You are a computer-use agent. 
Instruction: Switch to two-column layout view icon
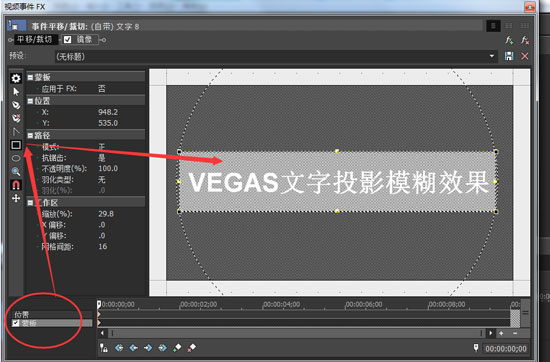tap(509, 26)
